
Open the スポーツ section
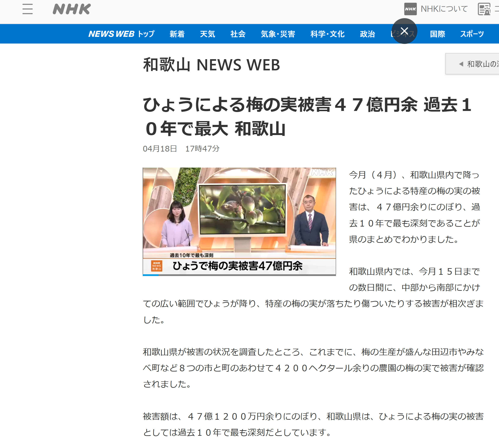(x=472, y=34)
